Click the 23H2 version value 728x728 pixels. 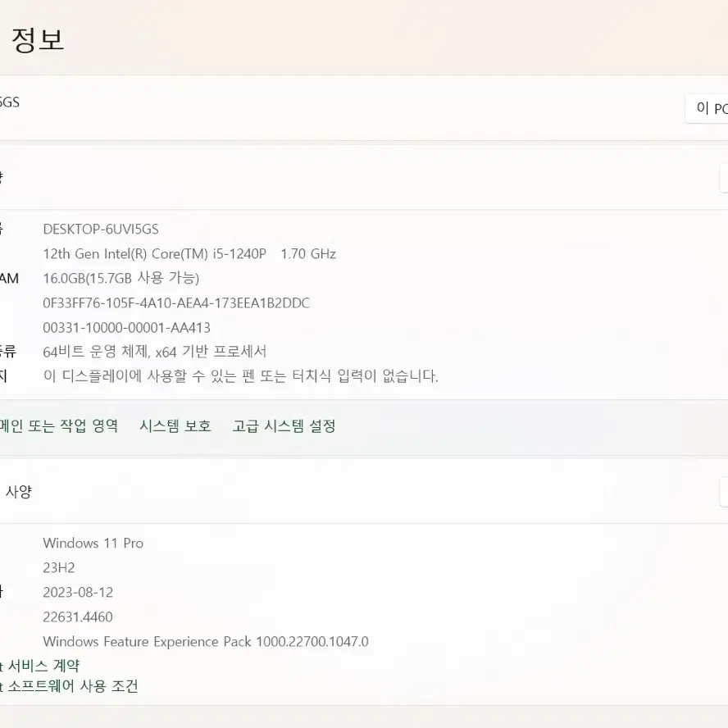[59, 568]
